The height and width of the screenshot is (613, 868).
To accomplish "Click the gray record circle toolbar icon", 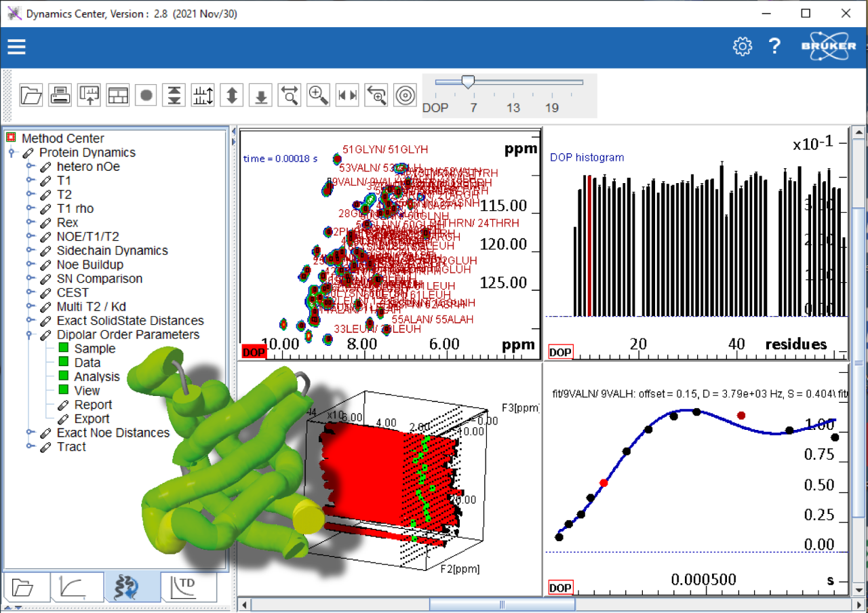I will point(146,95).
